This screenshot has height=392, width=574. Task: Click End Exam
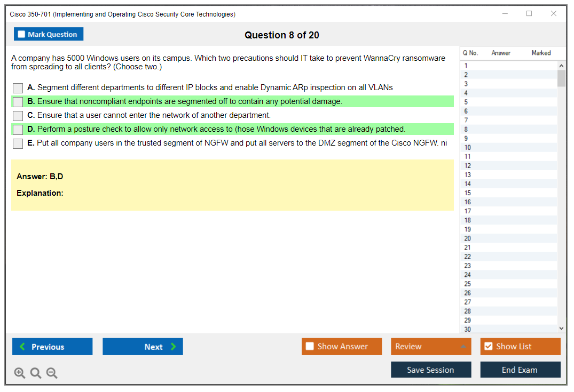[x=520, y=370]
